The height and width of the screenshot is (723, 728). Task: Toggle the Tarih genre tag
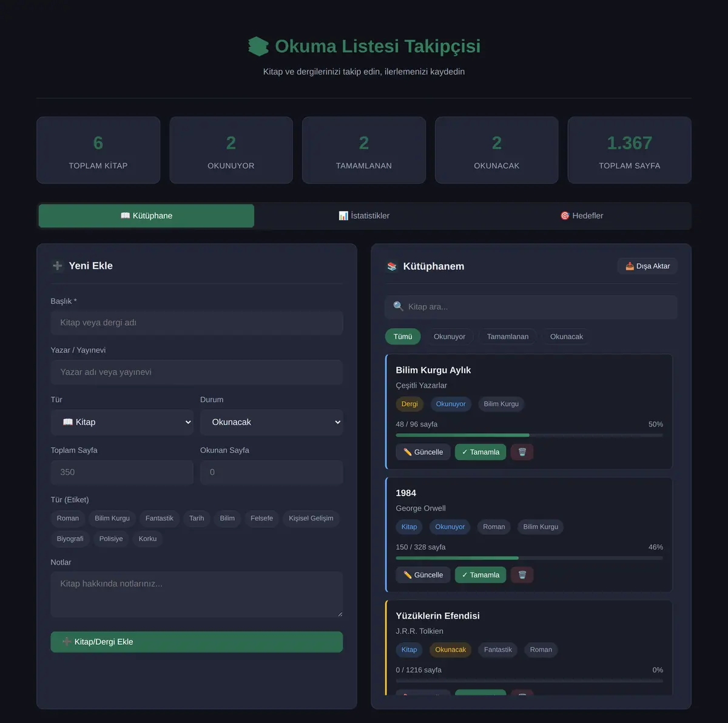[x=197, y=519]
